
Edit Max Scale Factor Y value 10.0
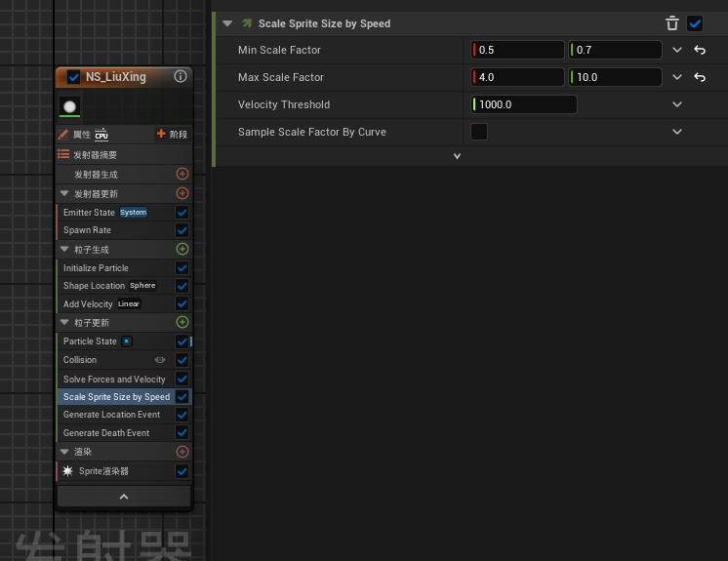point(615,77)
